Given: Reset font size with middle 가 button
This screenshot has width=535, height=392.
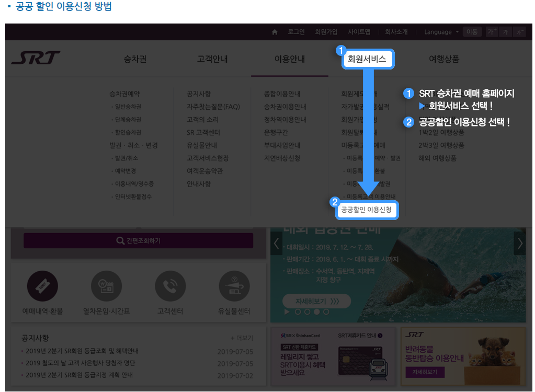Looking at the screenshot, I should [505, 32].
